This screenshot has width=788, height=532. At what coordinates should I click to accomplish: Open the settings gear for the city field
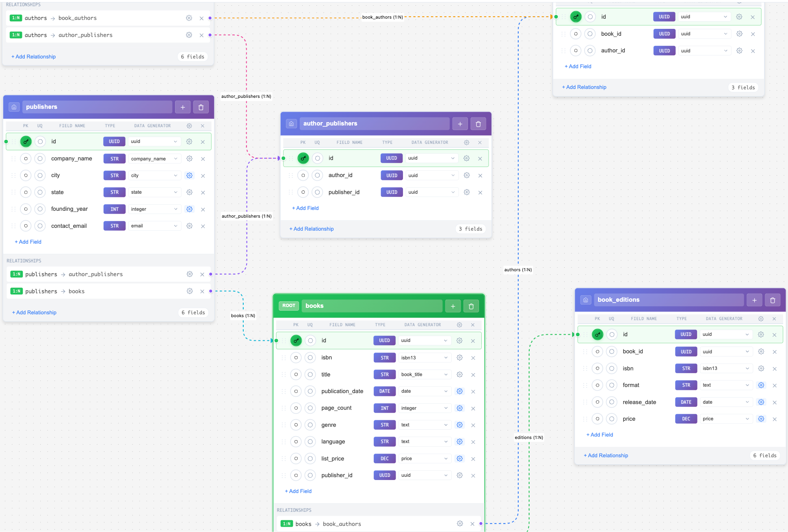click(x=189, y=175)
